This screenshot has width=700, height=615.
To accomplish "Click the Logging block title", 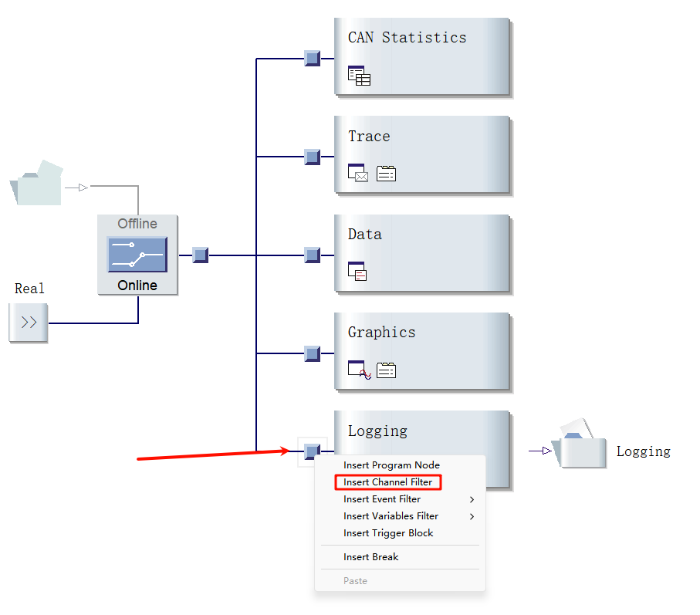I will 377,431.
